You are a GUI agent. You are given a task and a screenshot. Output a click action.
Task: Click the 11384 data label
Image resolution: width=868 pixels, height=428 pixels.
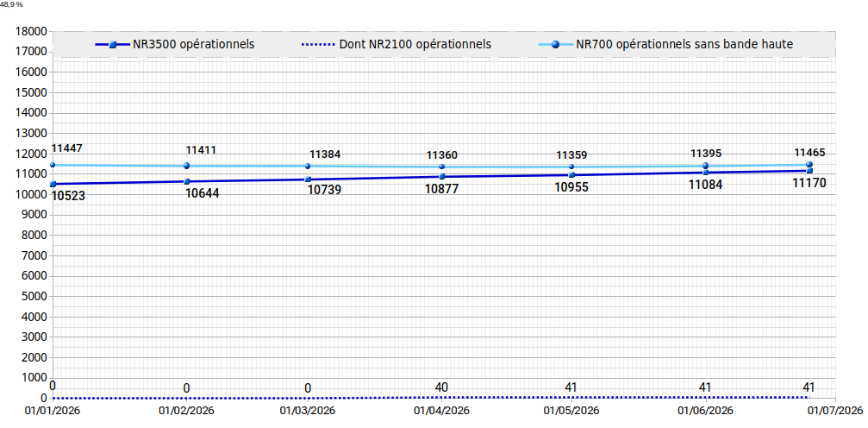(325, 154)
